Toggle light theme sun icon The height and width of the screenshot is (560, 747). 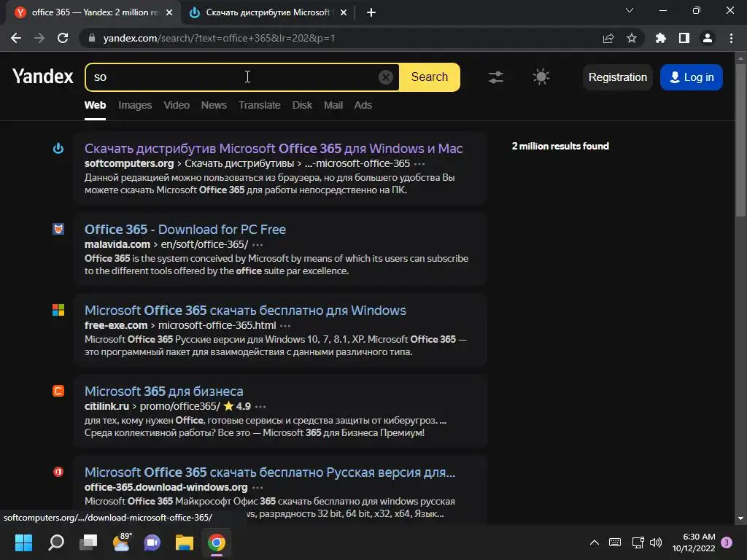[541, 77]
